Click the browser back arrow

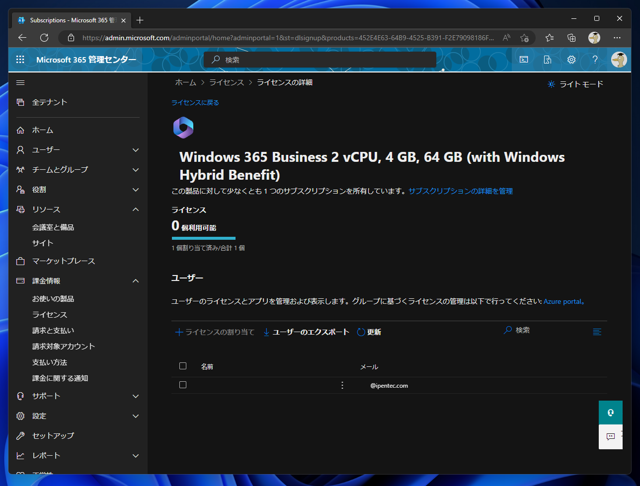pos(22,38)
